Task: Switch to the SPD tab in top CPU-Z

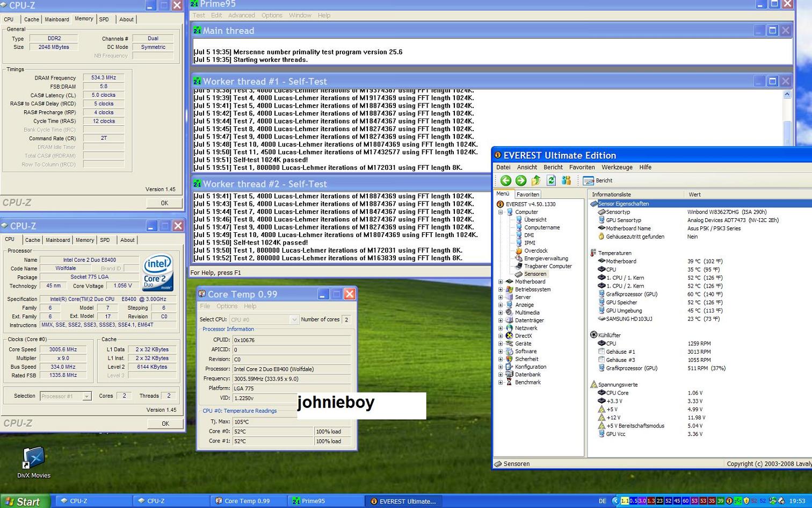Action: [104, 19]
